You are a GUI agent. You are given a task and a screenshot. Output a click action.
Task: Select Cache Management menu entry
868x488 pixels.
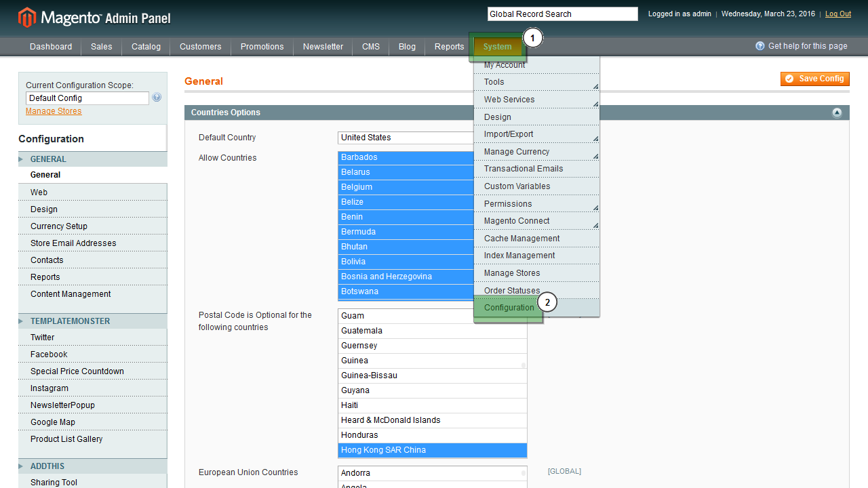click(536, 239)
